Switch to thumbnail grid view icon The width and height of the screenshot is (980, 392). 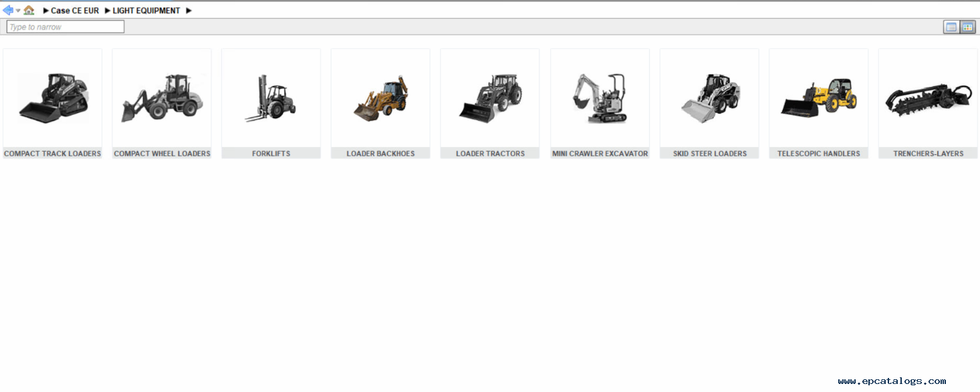967,27
